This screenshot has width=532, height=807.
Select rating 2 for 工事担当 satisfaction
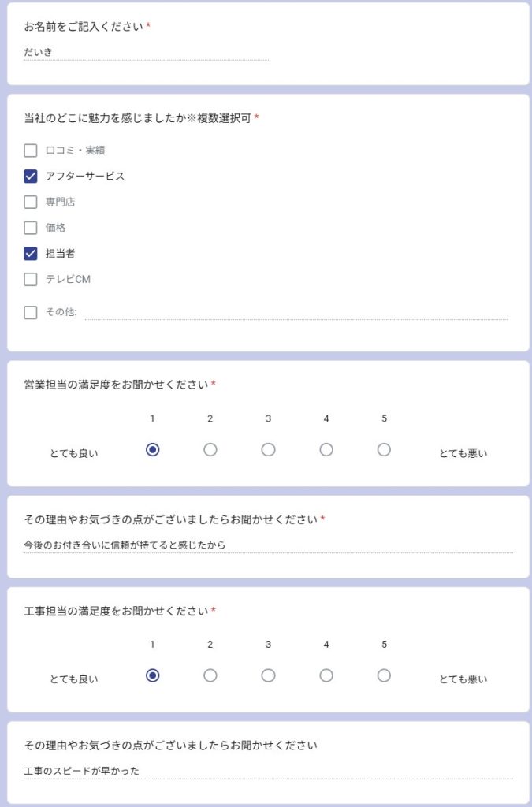tap(210, 675)
